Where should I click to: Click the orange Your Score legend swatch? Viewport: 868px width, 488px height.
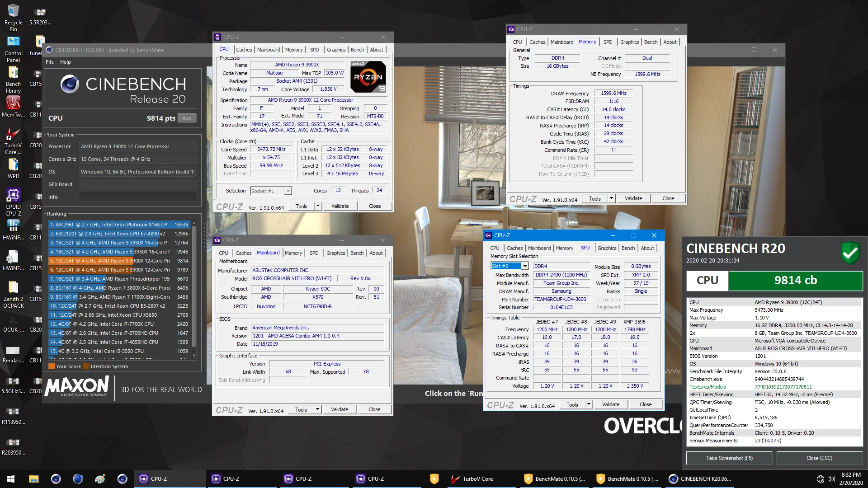coord(52,366)
